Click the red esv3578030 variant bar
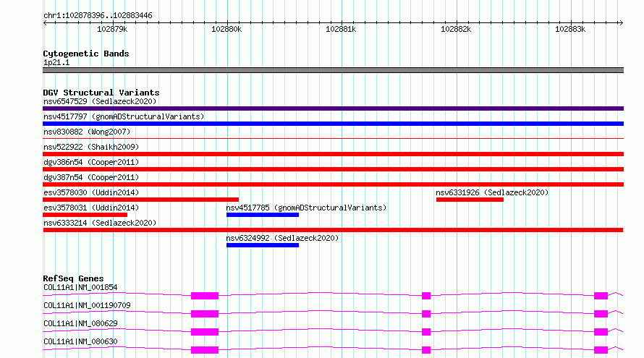 tap(141, 200)
